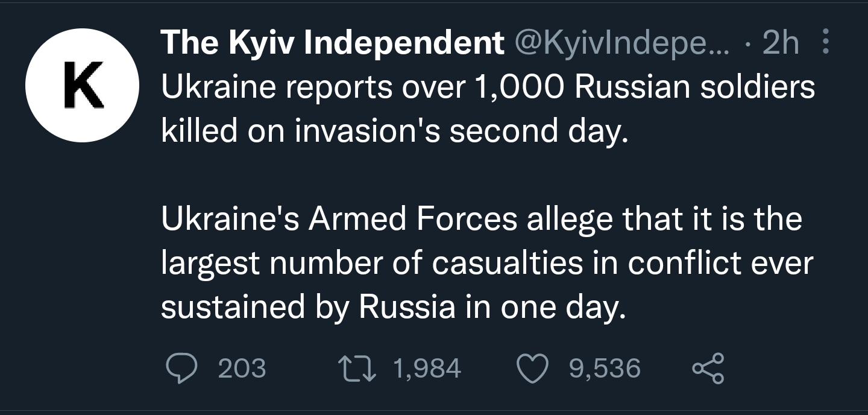
Task: Reply to the Kyiv Independent tweet
Action: 178,368
